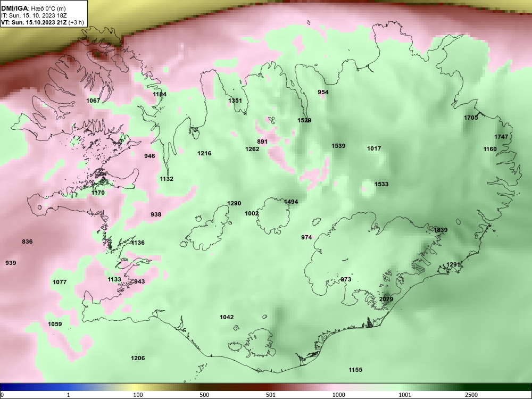Click the 1170 height value
Screen dimensions: 532x399
98,193
